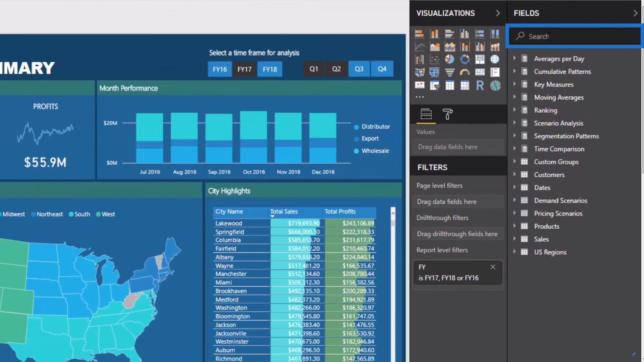Image resolution: width=644 pixels, height=362 pixels.
Task: Select the Pie chart visual
Action: (x=450, y=59)
